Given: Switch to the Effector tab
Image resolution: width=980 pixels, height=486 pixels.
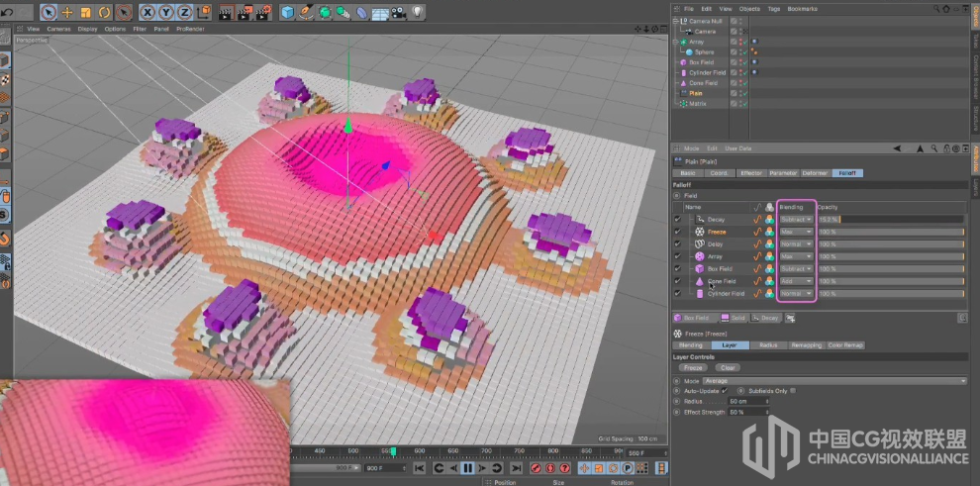Looking at the screenshot, I should point(750,173).
